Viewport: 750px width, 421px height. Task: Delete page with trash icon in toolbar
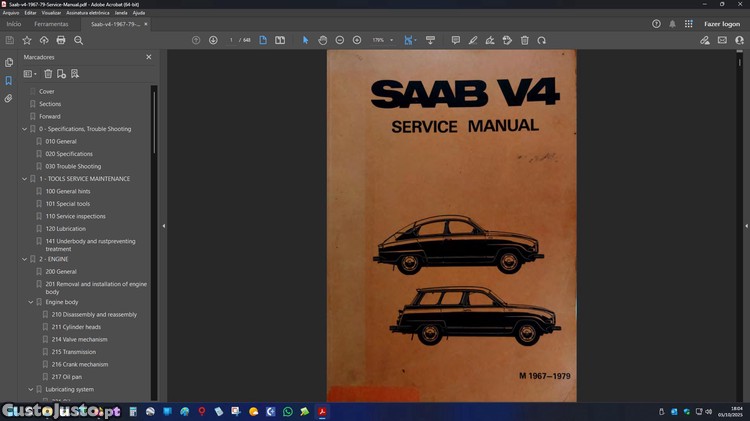524,40
